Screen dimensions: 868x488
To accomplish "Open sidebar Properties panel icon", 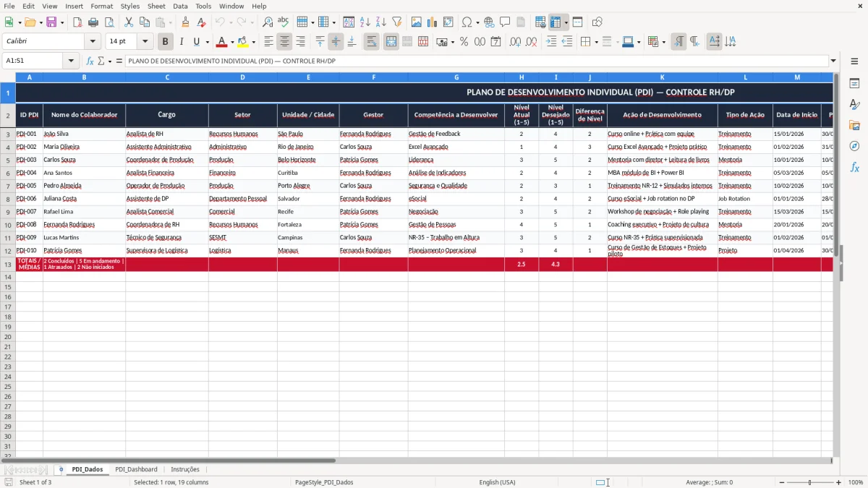I will 854,84.
